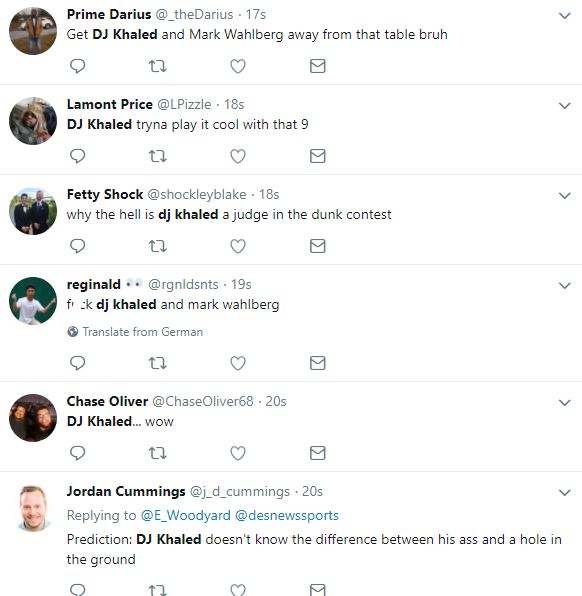Expand options chevron on Fetty Shock's tweet
Viewport: 582px width, 596px height.
[x=565, y=196]
